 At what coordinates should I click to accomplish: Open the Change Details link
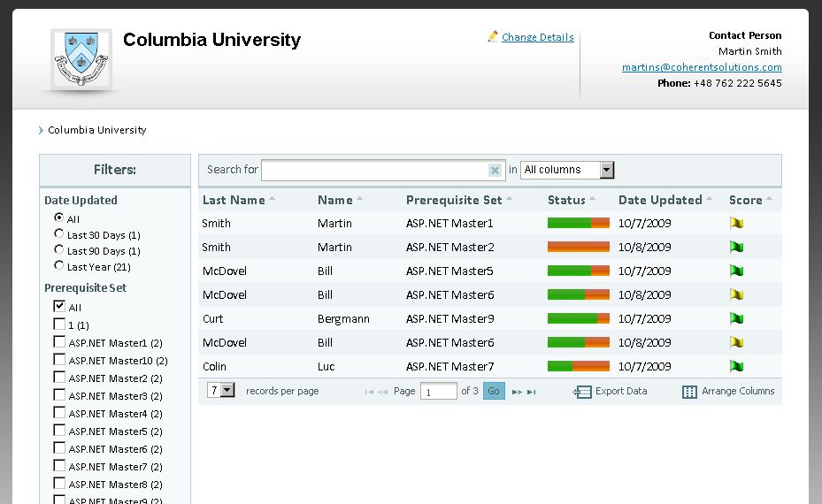[x=537, y=37]
